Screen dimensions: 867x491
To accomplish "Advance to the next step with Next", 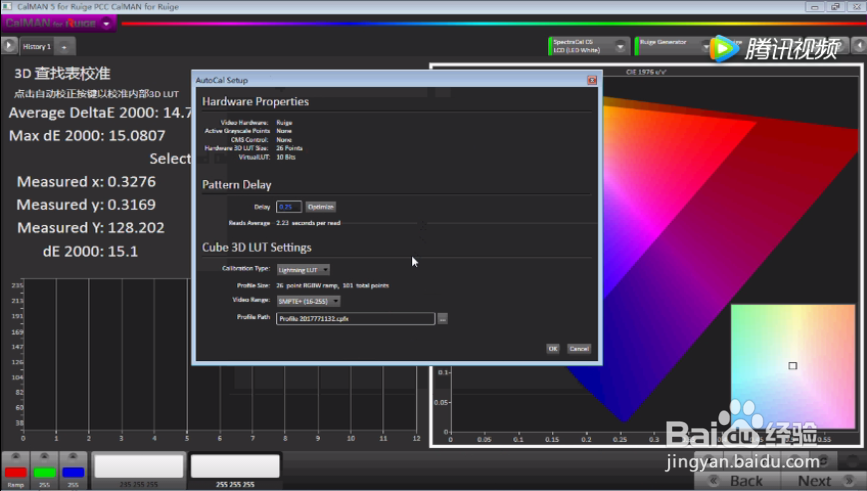I will [x=823, y=481].
